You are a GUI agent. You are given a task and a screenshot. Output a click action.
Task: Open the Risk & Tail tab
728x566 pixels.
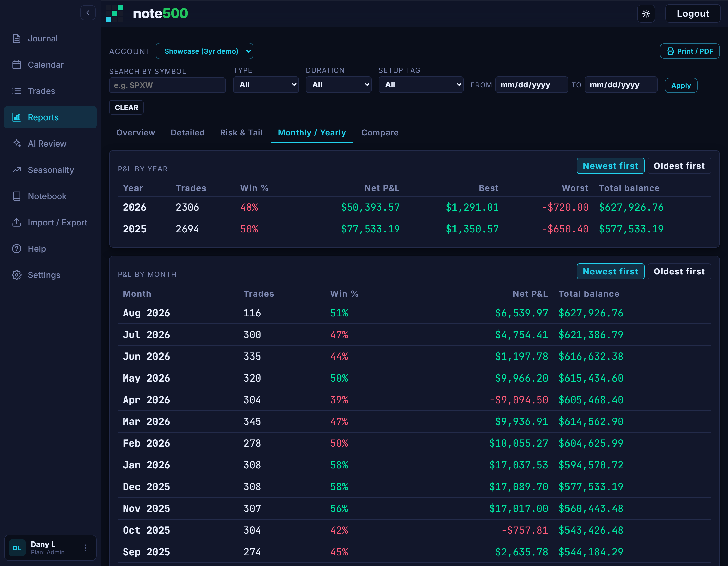click(241, 133)
